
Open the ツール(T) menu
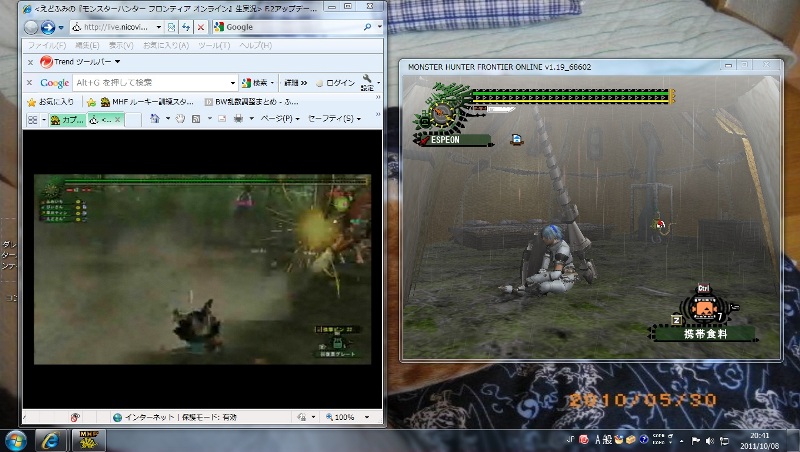tap(214, 45)
